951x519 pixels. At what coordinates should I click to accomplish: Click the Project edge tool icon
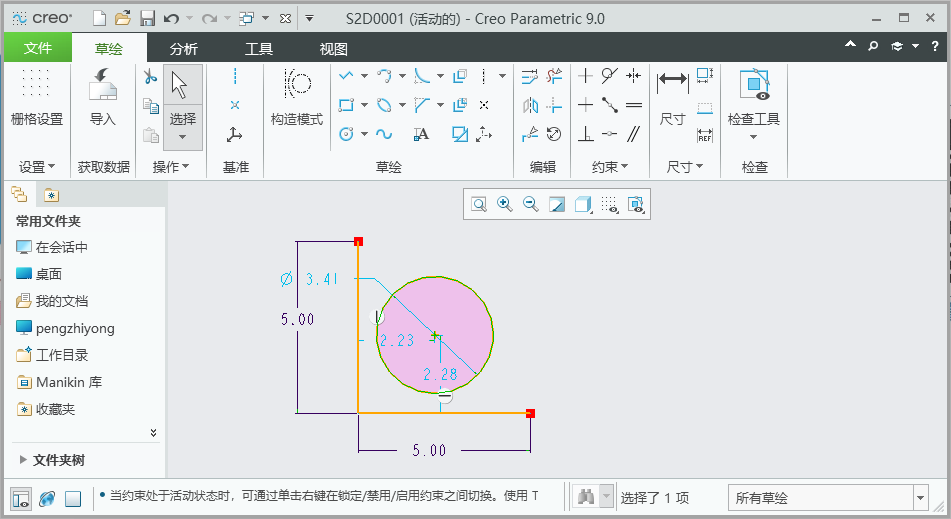(460, 134)
